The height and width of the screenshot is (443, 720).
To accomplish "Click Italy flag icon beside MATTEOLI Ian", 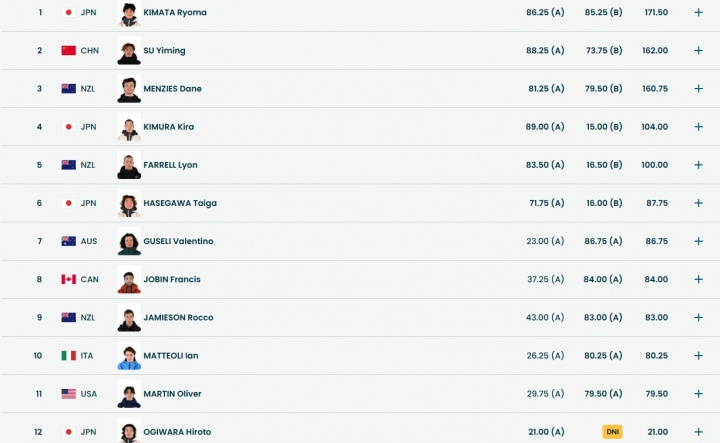I will [68, 355].
